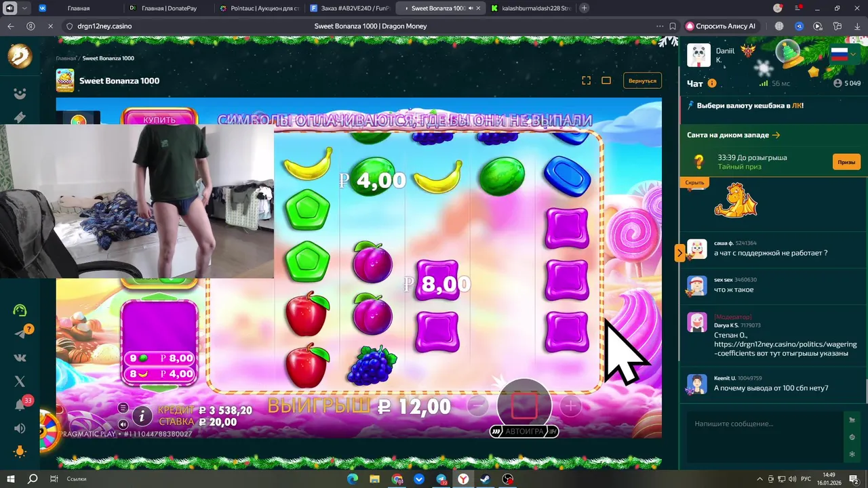868x488 pixels.
Task: Toggle theater-mode rectangle icon beside fullscreen
Action: point(606,81)
